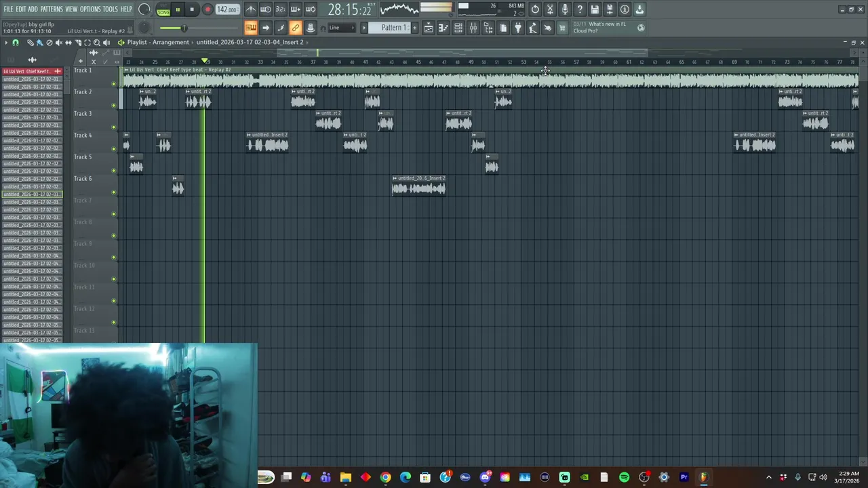The image size is (868, 488).
Task: Click the record button
Action: [x=208, y=9]
